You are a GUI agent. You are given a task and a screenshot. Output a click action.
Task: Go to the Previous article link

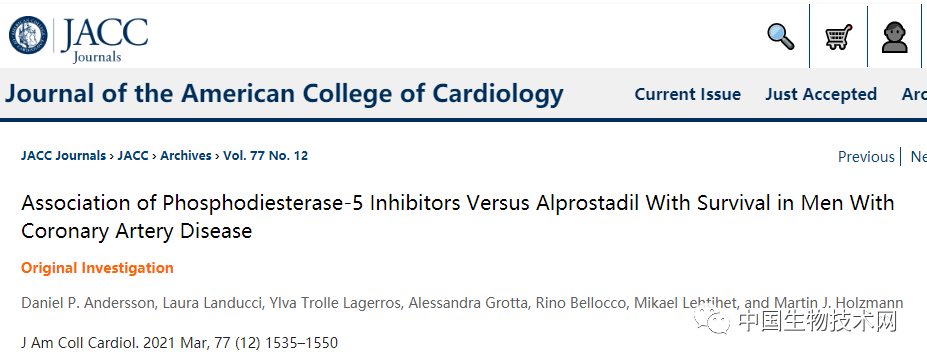pos(866,157)
